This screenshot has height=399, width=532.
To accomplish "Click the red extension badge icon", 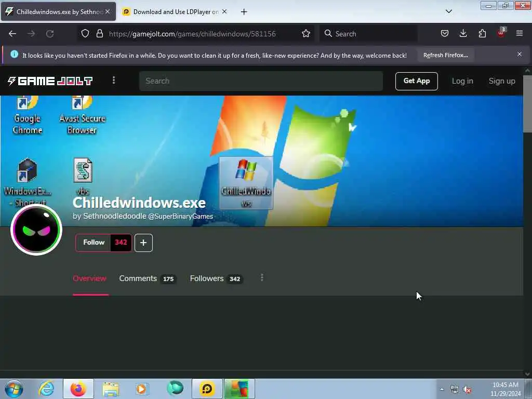I will point(501,33).
